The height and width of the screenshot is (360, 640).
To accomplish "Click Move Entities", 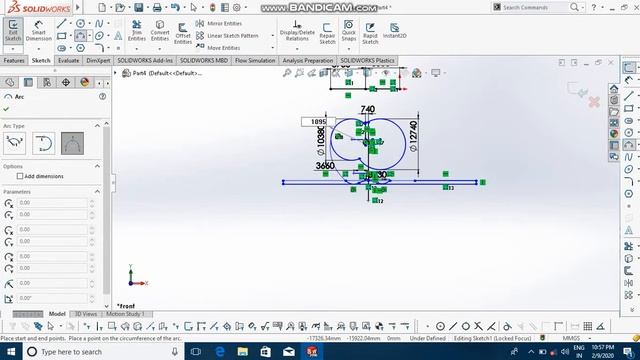I will 218,48.
